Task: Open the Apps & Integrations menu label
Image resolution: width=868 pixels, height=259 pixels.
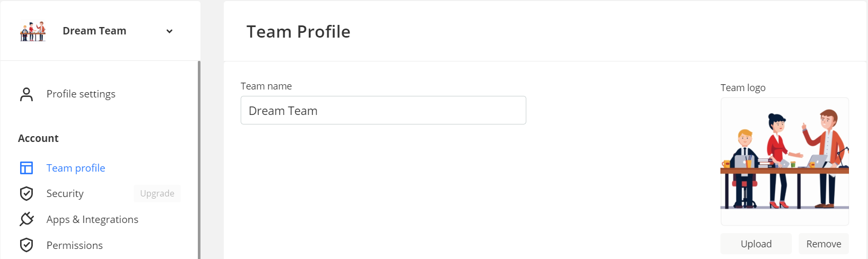Action: point(93,219)
